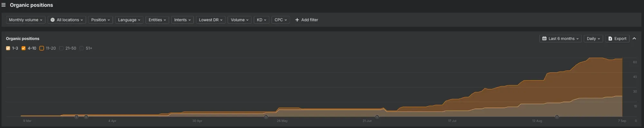Uncheck the 4–10 positions checkbox

[24, 48]
